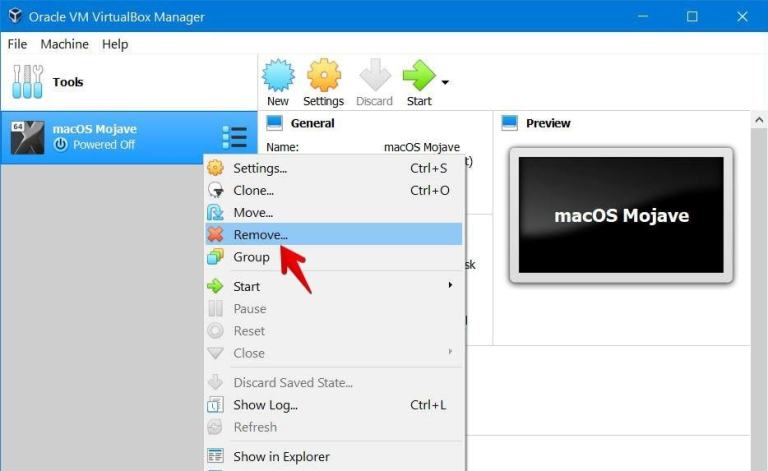Screen dimensions: 768x471
Task: Close the VirtualBox Manager window
Action: click(x=742, y=16)
